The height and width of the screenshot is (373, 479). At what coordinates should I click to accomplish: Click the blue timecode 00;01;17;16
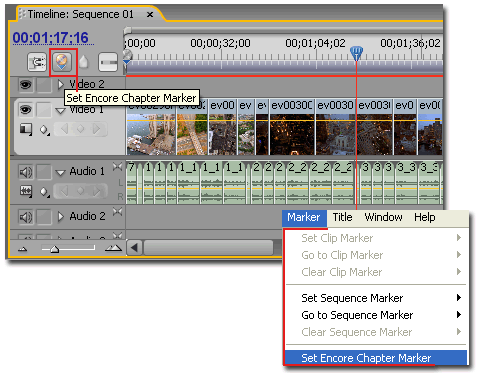pyautogui.click(x=51, y=38)
